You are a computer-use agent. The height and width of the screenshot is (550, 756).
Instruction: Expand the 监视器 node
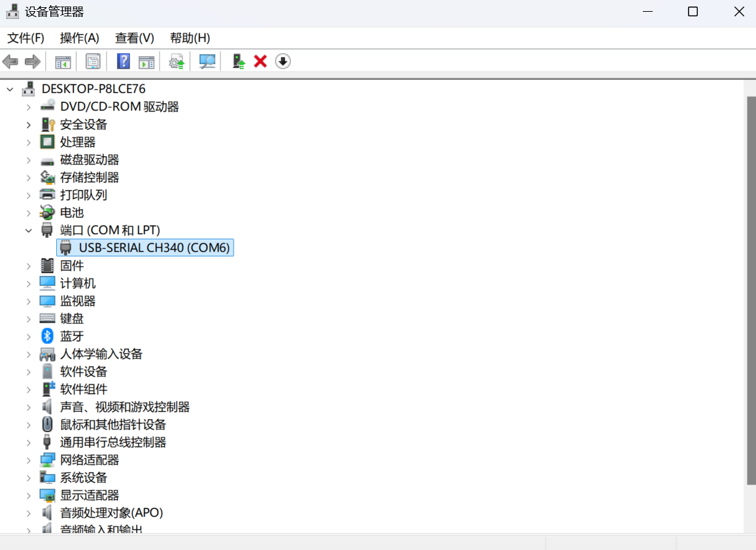coord(28,301)
